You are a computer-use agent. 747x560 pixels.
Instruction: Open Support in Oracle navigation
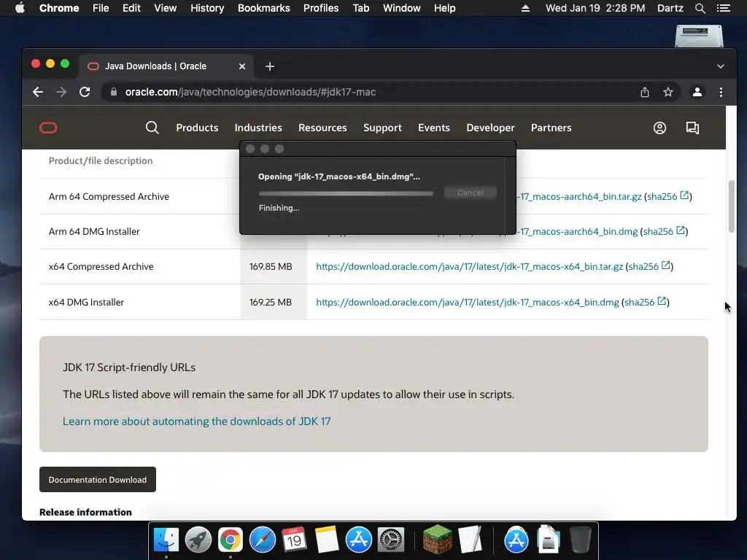[x=382, y=128]
